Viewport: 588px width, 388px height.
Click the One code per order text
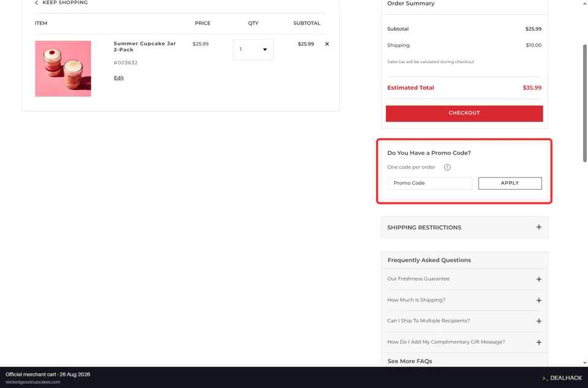coord(411,167)
